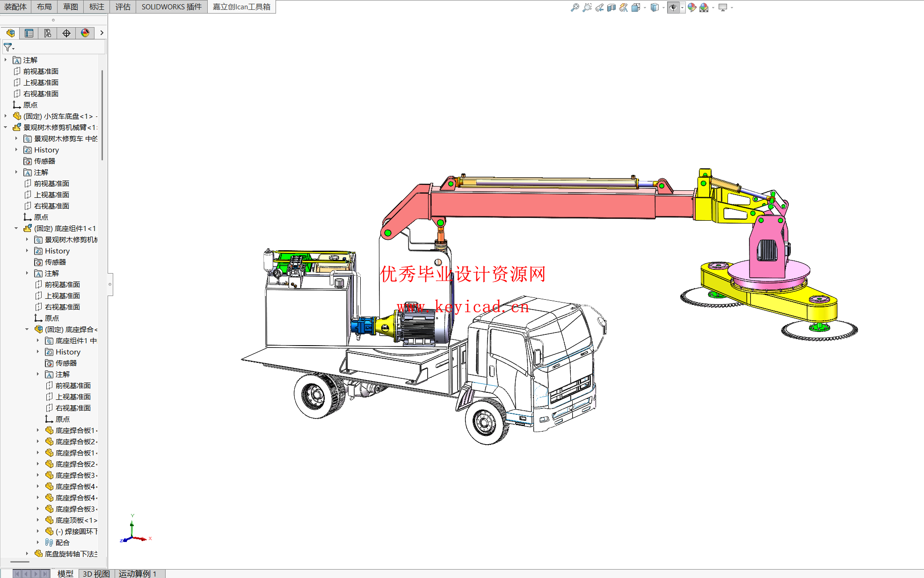This screenshot has height=578, width=924.
Task: Select the top-level 右视基准面 plane
Action: coord(41,94)
